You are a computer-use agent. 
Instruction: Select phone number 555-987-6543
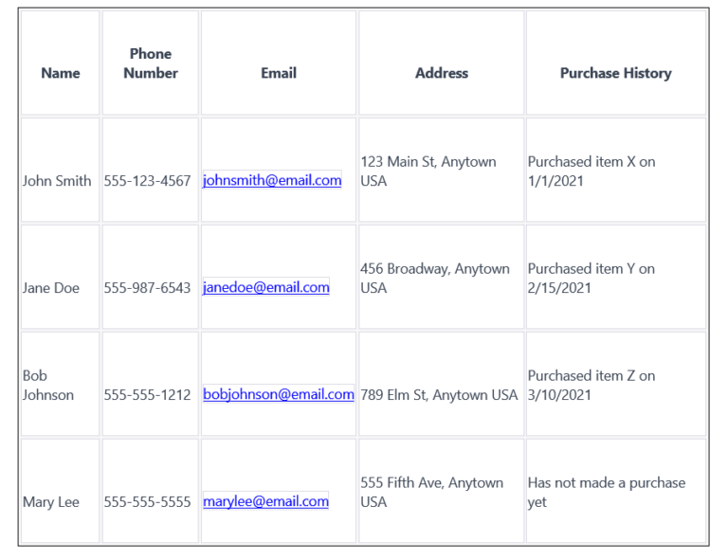pos(148,288)
